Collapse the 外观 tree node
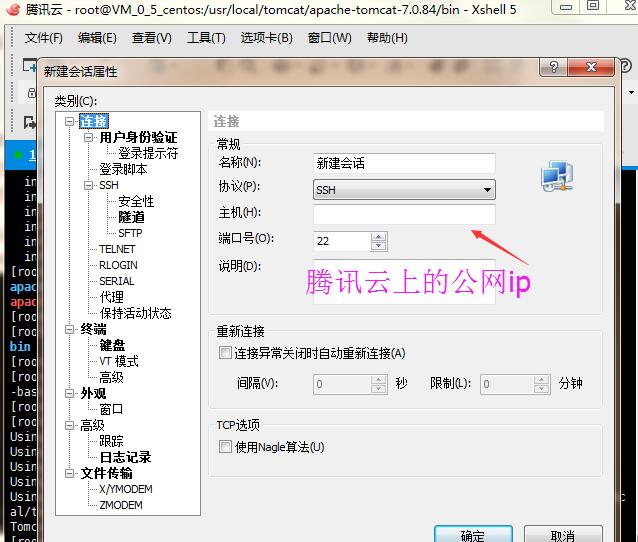This screenshot has height=542, width=638. click(x=70, y=393)
